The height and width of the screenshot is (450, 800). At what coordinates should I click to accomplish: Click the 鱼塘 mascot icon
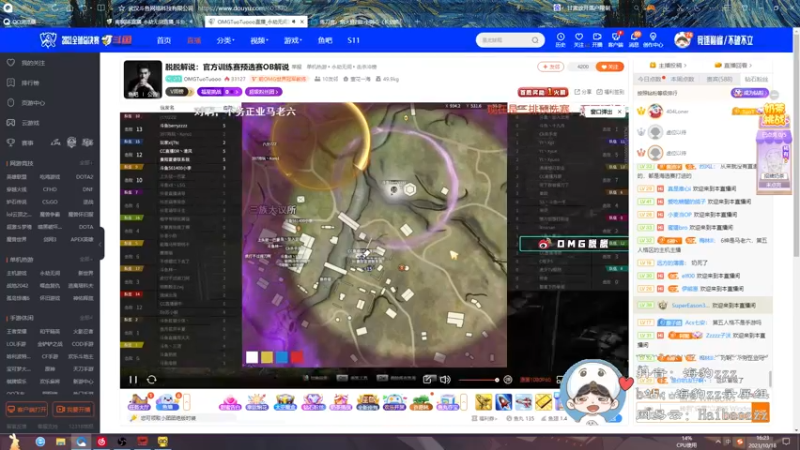(167, 402)
